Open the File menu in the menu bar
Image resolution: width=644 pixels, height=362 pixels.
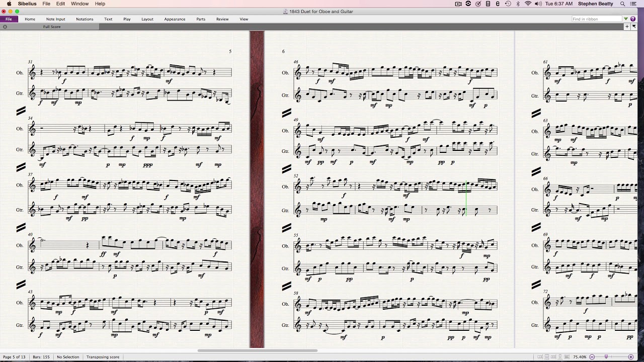tap(46, 4)
